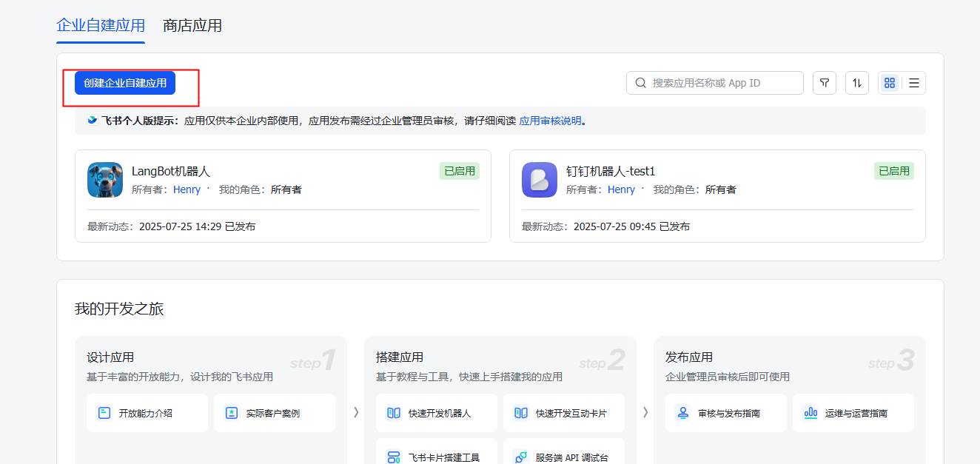Focus the 搜索应用名称或 App ID search field
Viewport: 980px width, 464px height.
coord(715,83)
